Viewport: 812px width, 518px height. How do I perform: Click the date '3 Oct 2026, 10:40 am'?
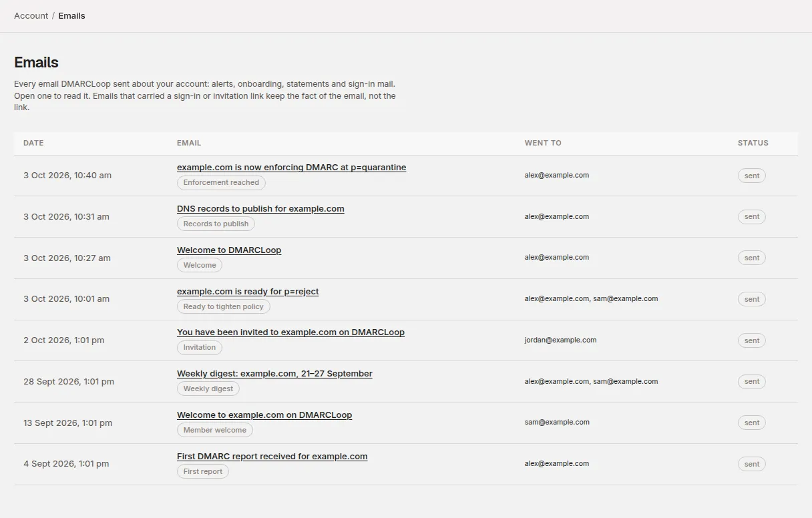tap(67, 176)
